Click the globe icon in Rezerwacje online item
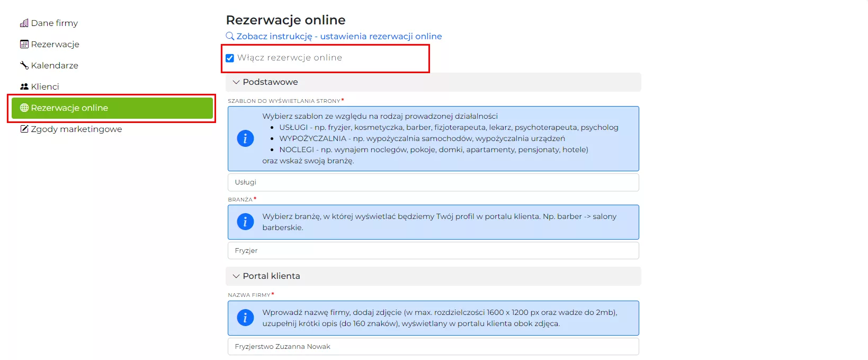The image size is (868, 360). point(24,108)
